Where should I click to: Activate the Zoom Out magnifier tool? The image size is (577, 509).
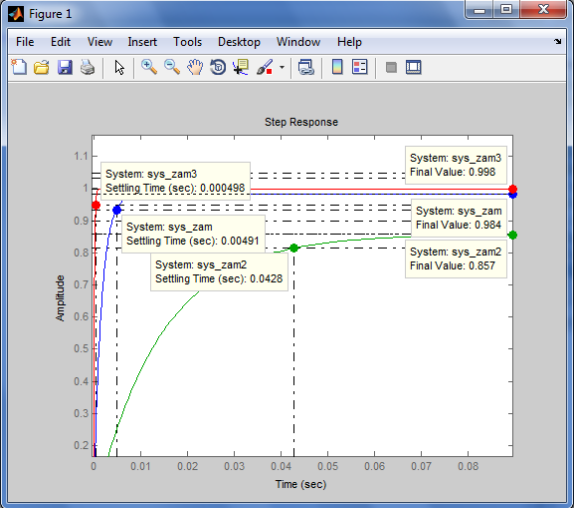pos(172,67)
